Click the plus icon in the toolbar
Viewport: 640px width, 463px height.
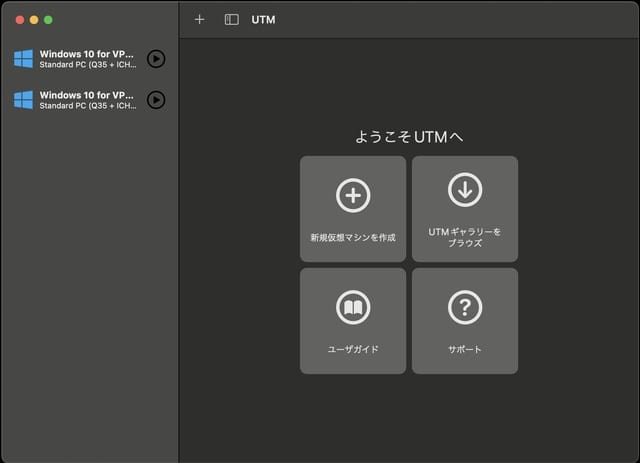199,19
